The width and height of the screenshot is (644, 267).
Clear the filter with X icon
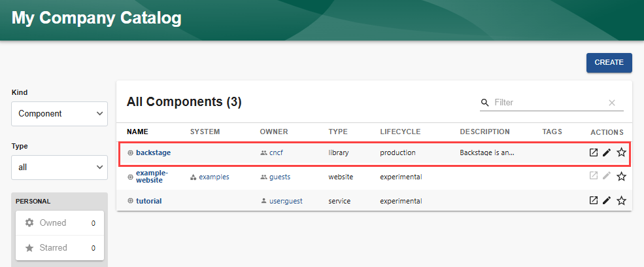pyautogui.click(x=612, y=103)
